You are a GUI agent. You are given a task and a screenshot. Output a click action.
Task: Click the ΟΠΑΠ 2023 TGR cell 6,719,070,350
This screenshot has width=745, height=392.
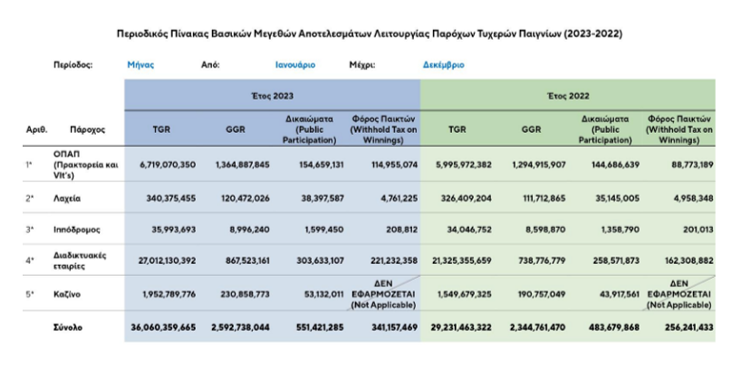(167, 164)
